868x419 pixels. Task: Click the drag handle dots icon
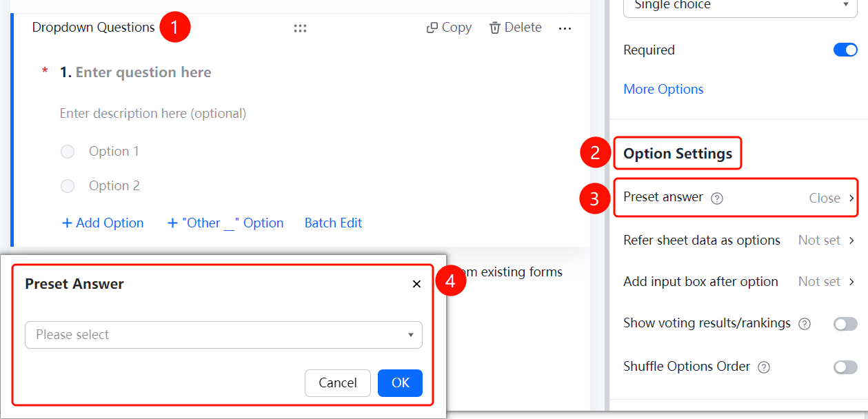tap(300, 28)
